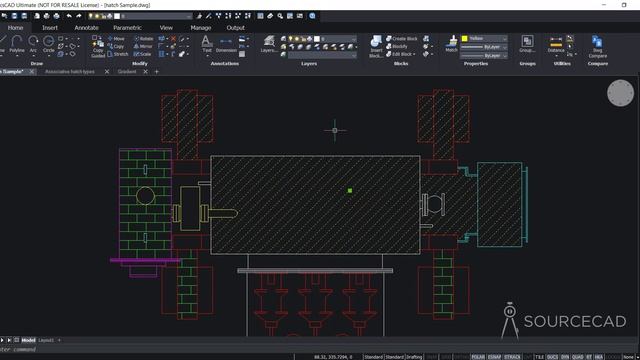Expand the Text tool dropdown arrow
This screenshot has width=640, height=360.
tap(207, 56)
